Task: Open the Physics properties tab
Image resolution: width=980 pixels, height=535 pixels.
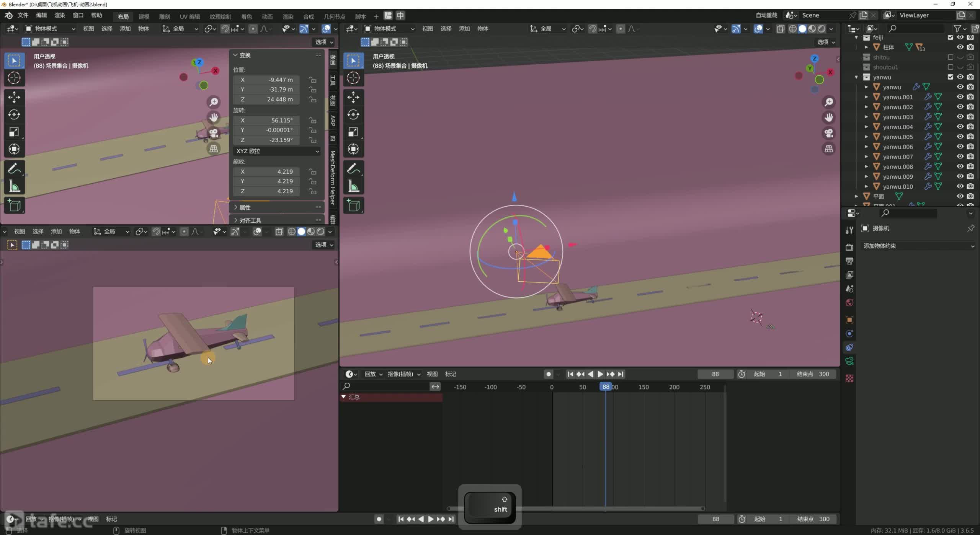Action: [849, 334]
